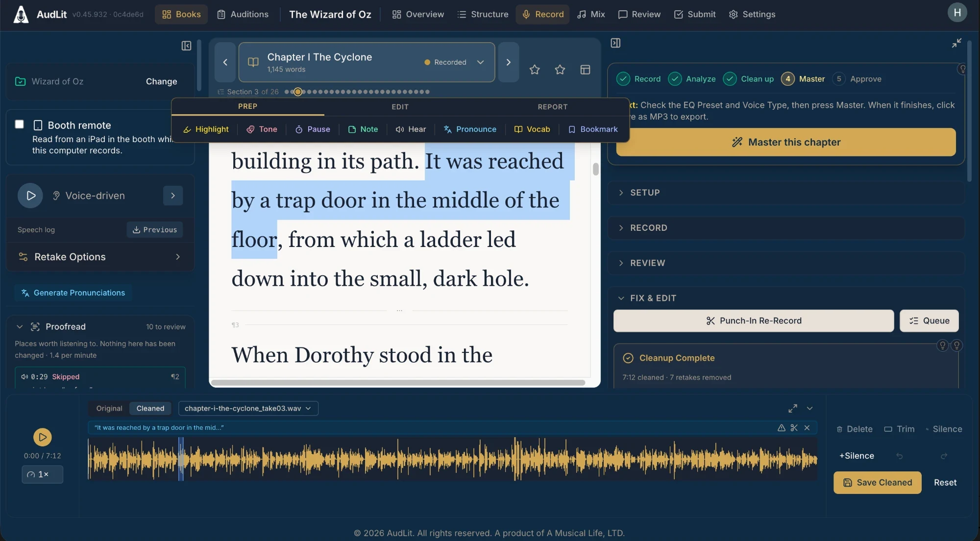Viewport: 980px width, 541px height.
Task: Select the Highlight prep tool
Action: point(206,129)
